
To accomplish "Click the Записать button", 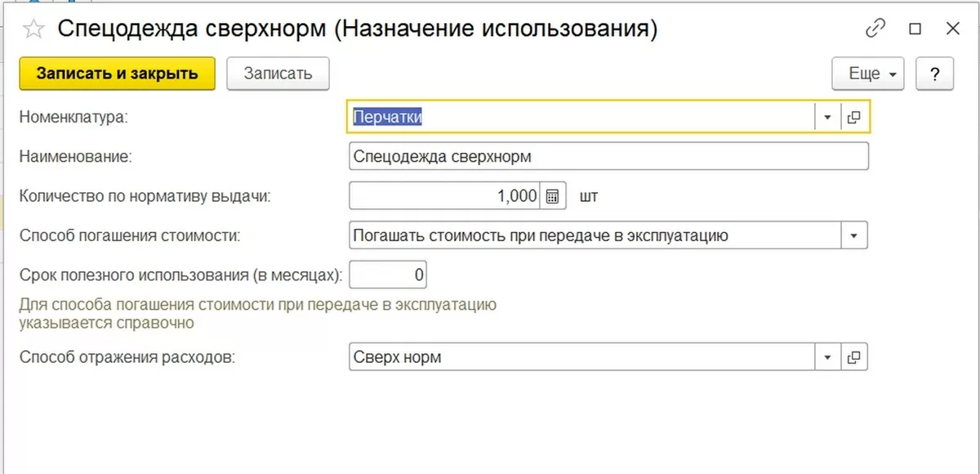I will [278, 74].
